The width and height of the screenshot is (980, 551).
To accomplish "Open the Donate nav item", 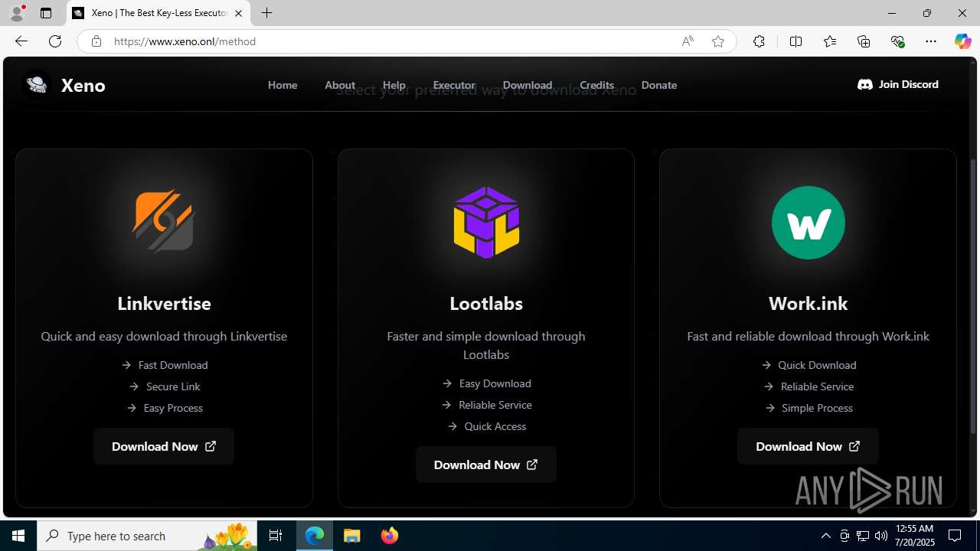I will (x=659, y=85).
